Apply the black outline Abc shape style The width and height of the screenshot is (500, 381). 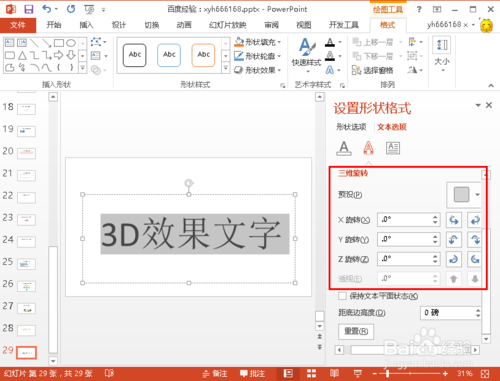point(135,55)
